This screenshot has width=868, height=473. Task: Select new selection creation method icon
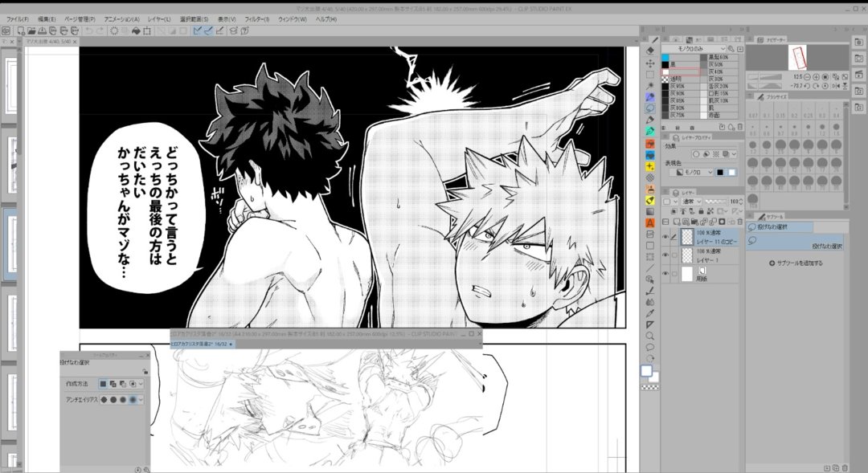[x=103, y=383]
